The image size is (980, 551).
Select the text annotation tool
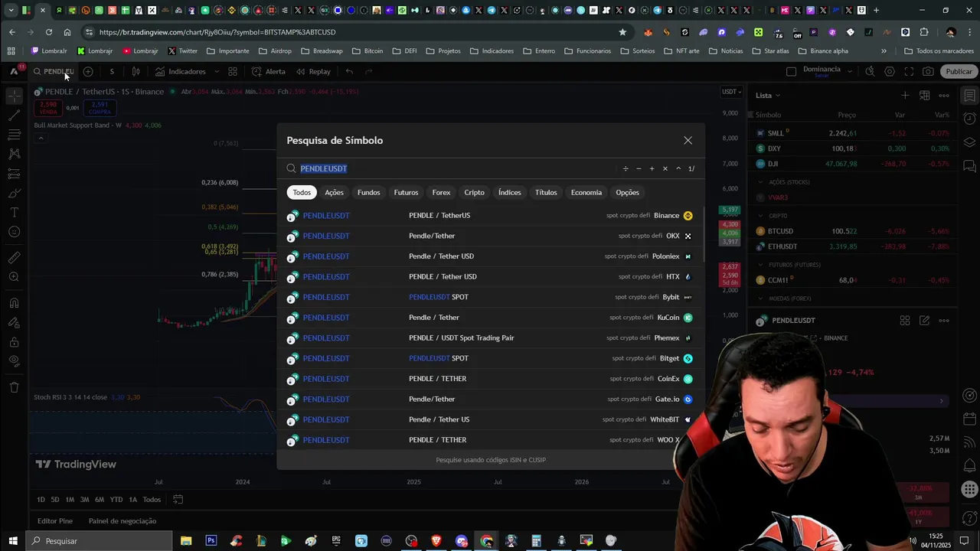14,212
